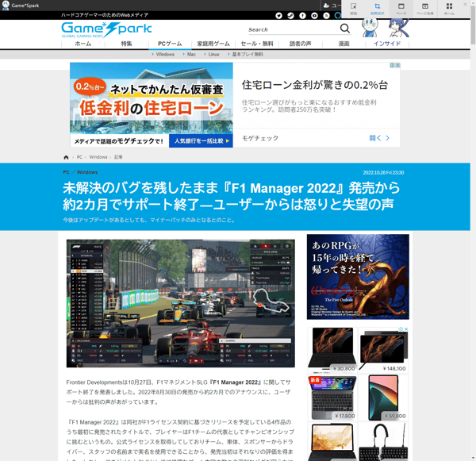
Task: Close the tablet shopping ad
Action: click(406, 329)
